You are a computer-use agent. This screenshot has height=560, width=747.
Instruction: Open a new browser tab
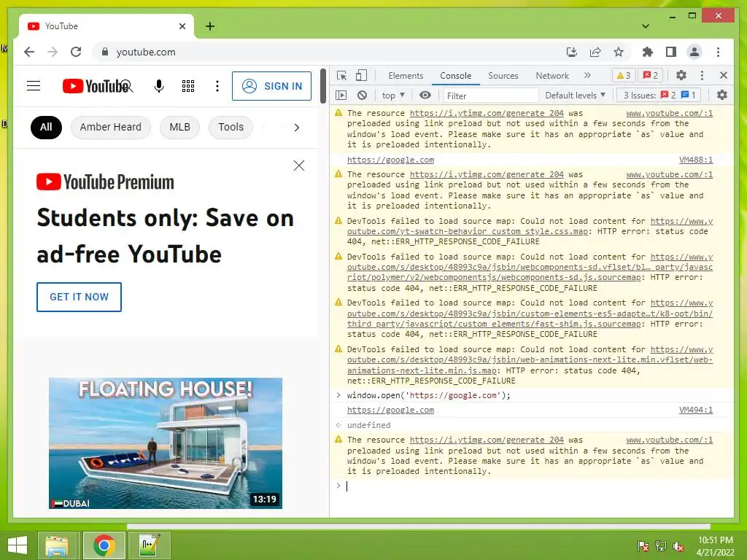(210, 26)
